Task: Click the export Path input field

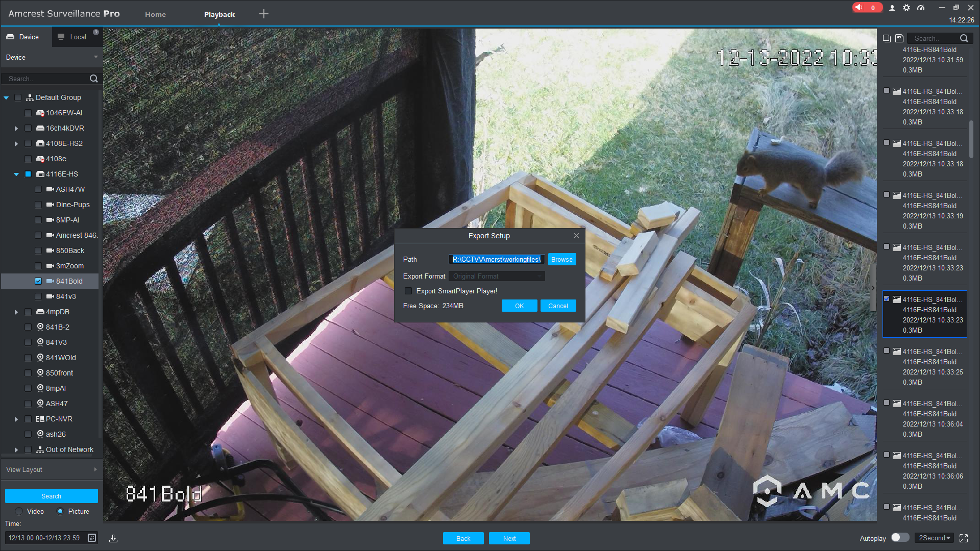Action: click(x=497, y=259)
